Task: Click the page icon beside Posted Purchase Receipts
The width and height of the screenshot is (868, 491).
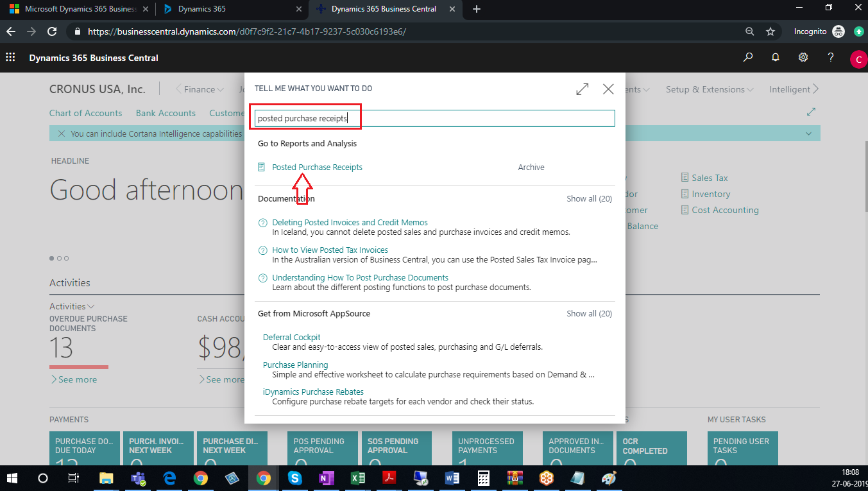Action: (x=262, y=167)
